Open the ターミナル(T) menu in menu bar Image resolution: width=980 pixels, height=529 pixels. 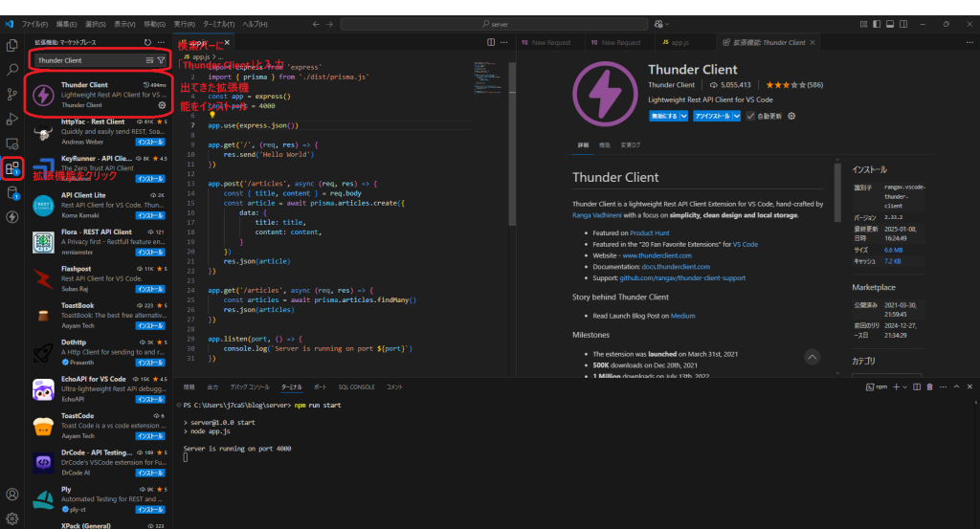pos(219,23)
